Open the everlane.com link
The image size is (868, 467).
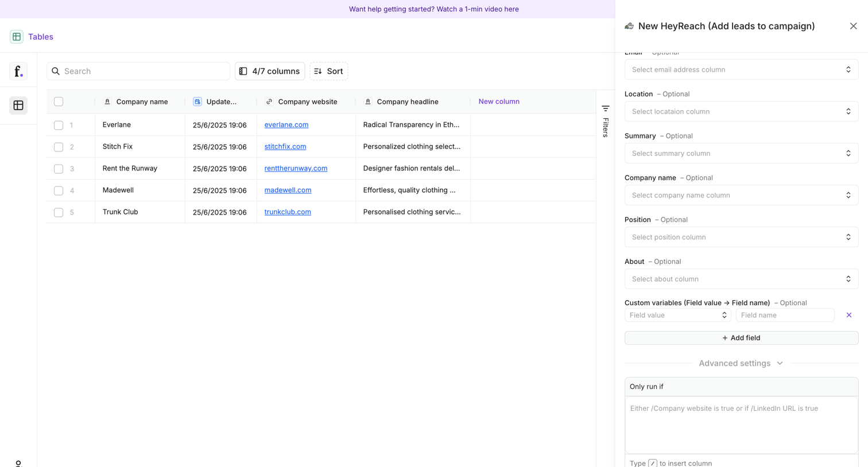pos(286,124)
